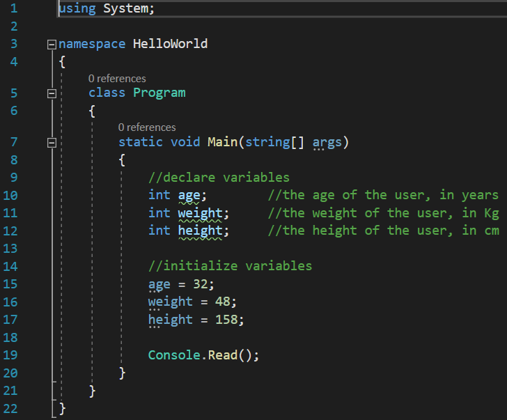The height and width of the screenshot is (420, 507).
Task: Click the value '32' on line 15
Action: click(x=201, y=284)
